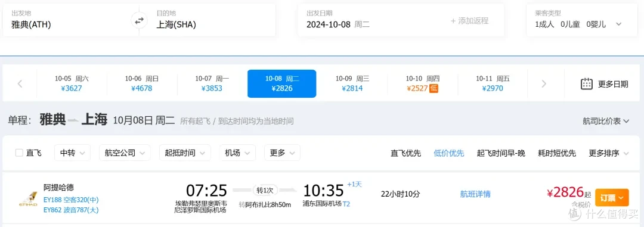Click the Etihad airline logo

28,199
